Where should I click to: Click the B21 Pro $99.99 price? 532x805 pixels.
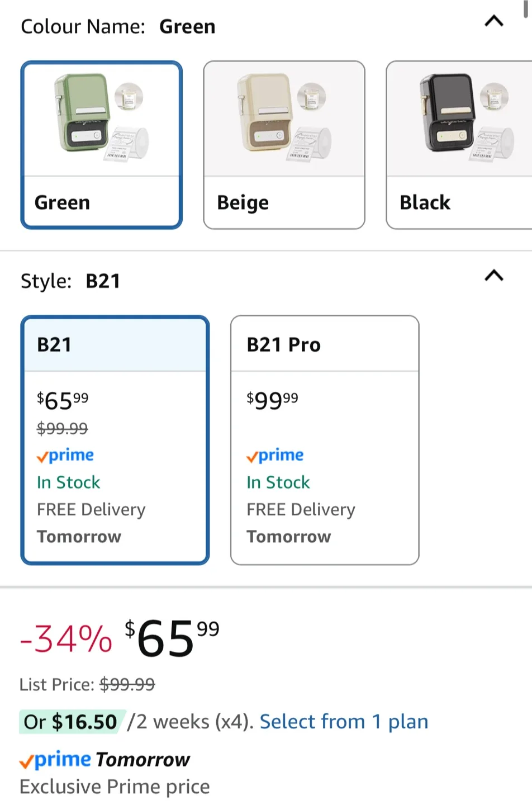point(272,400)
